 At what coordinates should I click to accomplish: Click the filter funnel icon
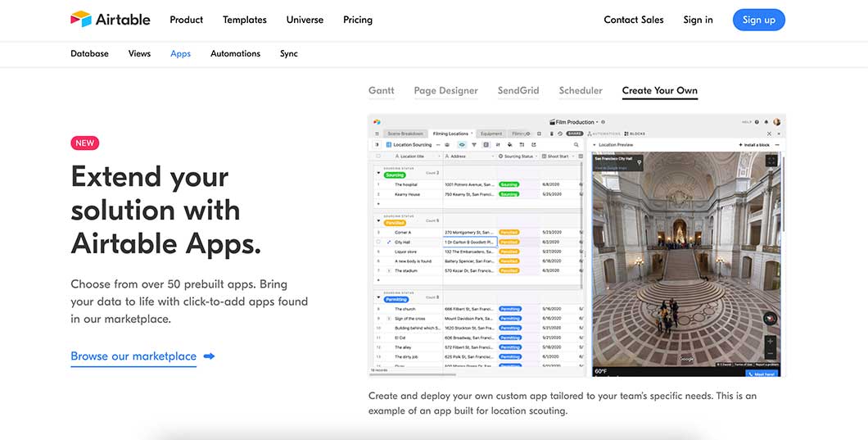pyautogui.click(x=474, y=145)
